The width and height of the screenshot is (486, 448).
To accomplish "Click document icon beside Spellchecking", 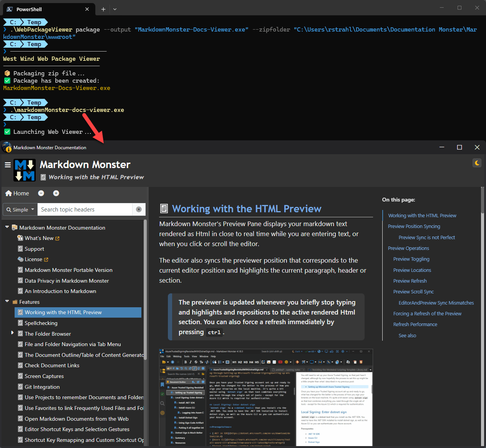I will (x=21, y=323).
